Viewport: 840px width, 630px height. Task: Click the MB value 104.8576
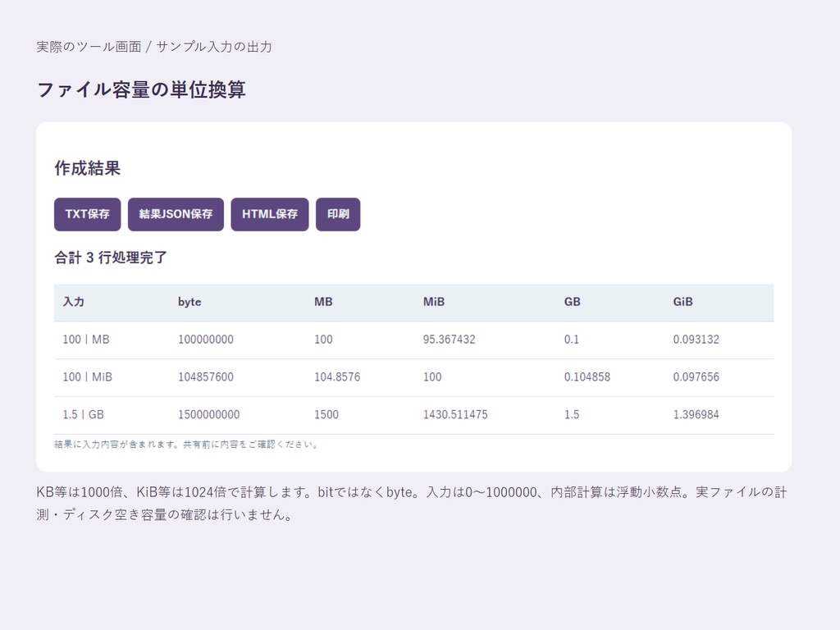tap(337, 377)
